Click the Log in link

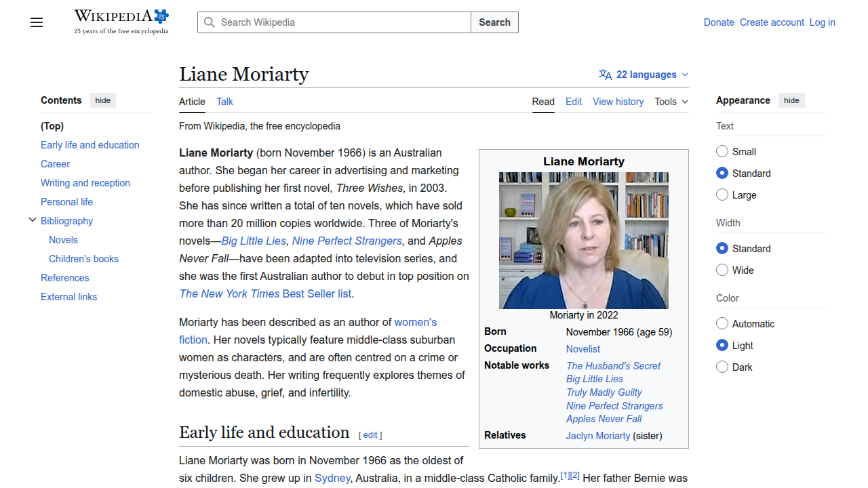pos(822,22)
